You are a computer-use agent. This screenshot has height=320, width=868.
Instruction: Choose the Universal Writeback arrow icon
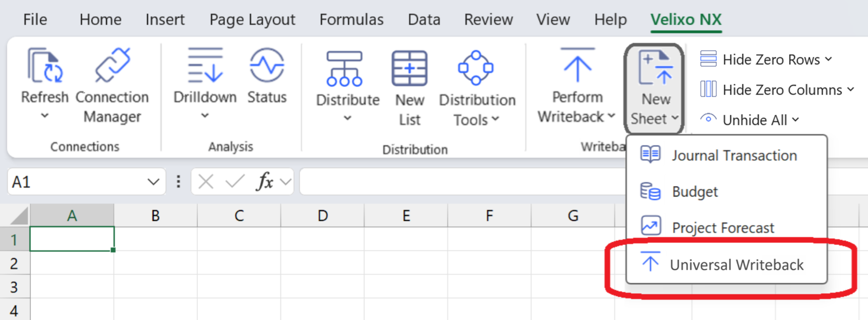[x=650, y=262]
